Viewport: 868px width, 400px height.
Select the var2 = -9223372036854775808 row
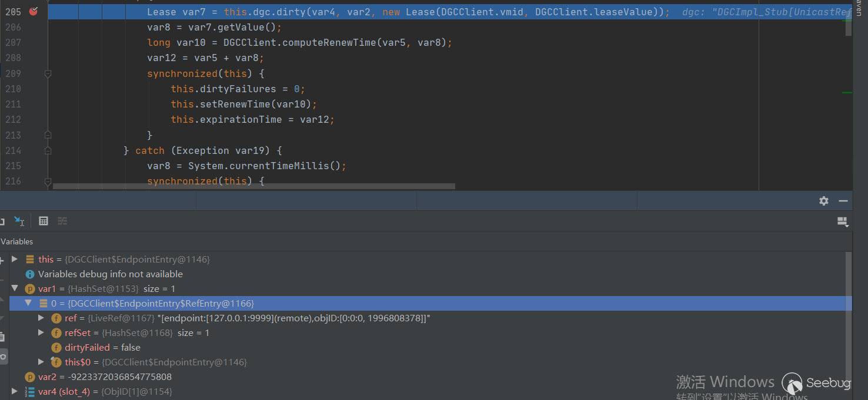428,377
